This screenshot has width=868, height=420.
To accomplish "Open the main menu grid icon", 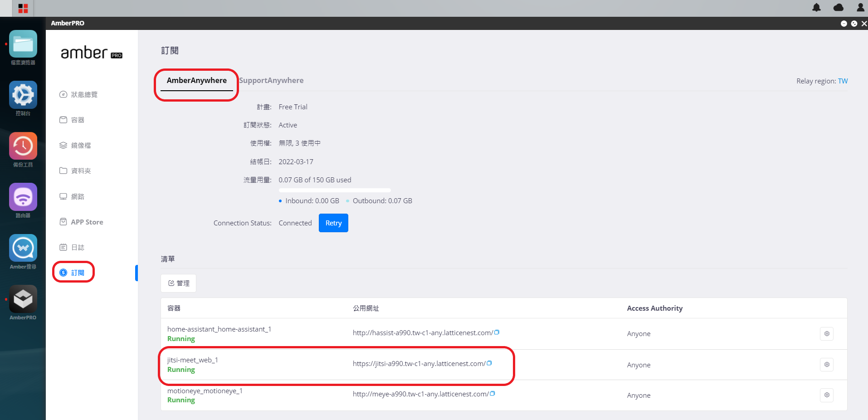I will point(23,8).
